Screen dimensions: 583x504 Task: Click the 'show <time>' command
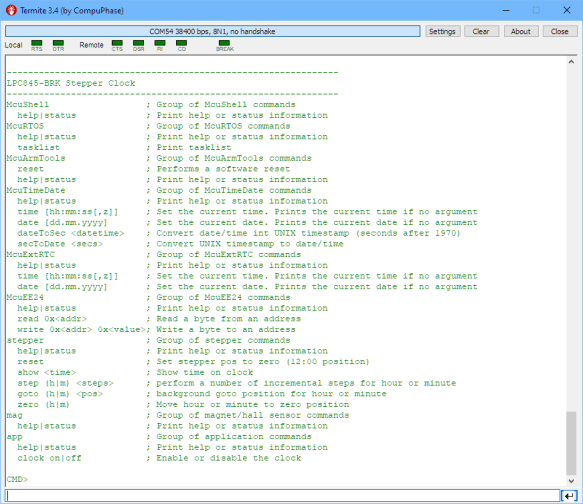coord(46,372)
